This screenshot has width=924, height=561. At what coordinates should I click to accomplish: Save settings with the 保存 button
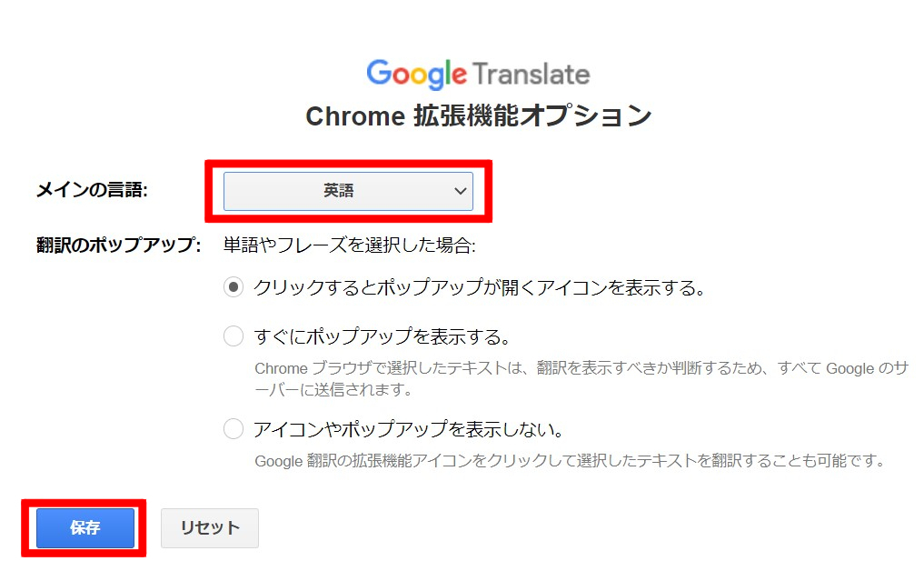coord(85,528)
